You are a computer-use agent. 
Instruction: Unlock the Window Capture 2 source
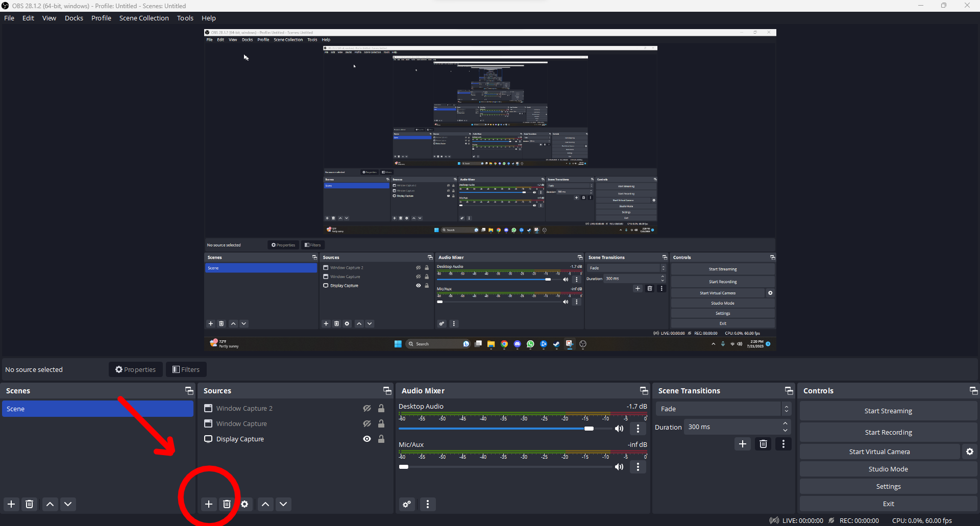pyautogui.click(x=381, y=408)
